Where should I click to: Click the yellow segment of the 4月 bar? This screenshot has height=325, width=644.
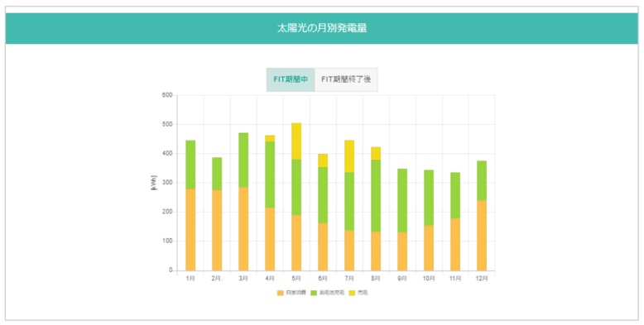click(x=270, y=138)
